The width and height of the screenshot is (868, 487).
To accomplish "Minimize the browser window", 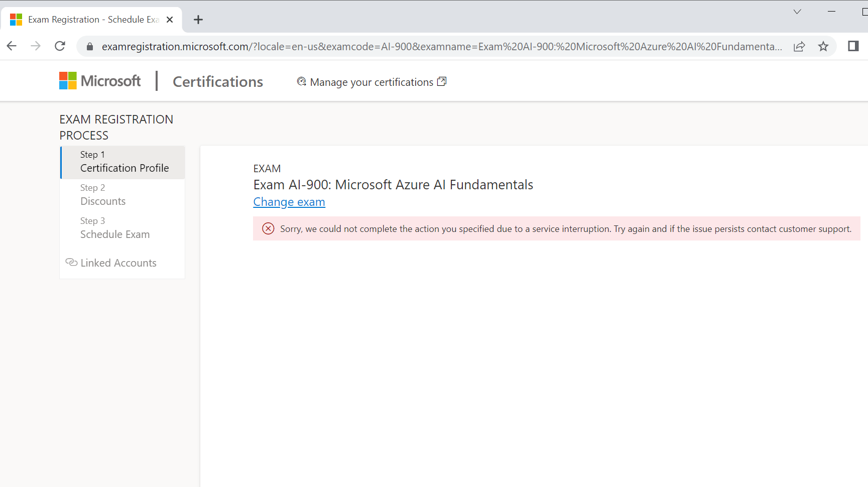I will point(831,12).
